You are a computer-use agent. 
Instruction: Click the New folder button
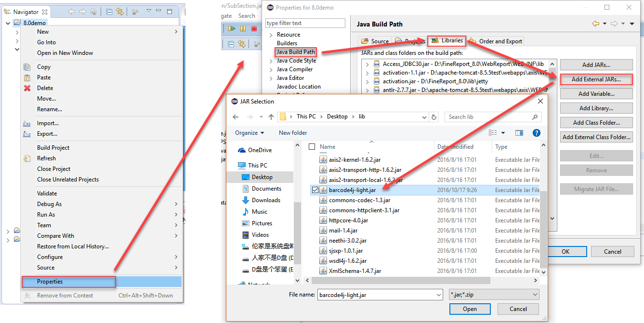coord(293,133)
